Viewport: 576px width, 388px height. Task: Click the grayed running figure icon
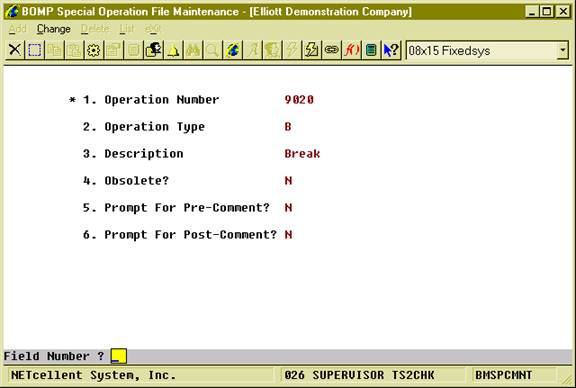pyautogui.click(x=253, y=50)
